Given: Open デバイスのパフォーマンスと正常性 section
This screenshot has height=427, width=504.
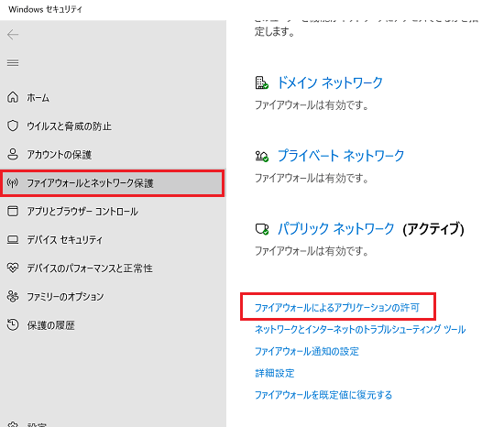Looking at the screenshot, I should point(90,268).
